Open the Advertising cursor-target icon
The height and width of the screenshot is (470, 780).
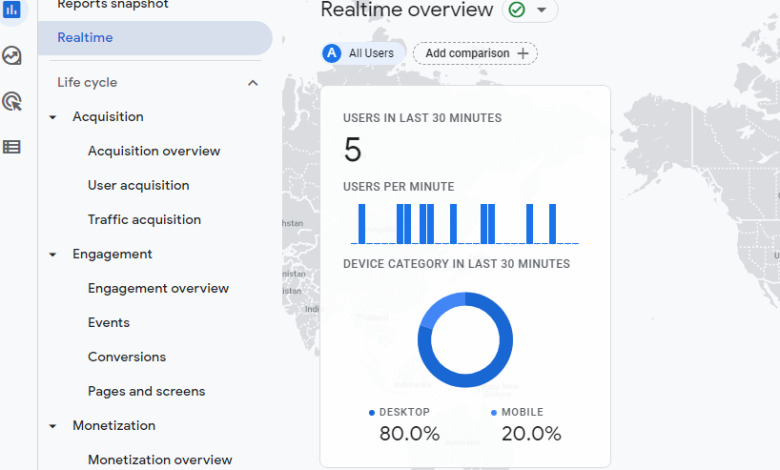tap(12, 101)
